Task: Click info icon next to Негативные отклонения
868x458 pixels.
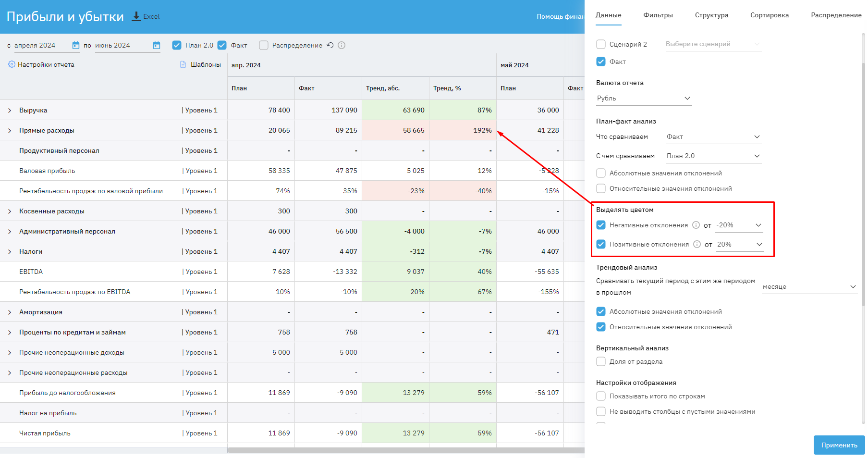Action: 696,225
